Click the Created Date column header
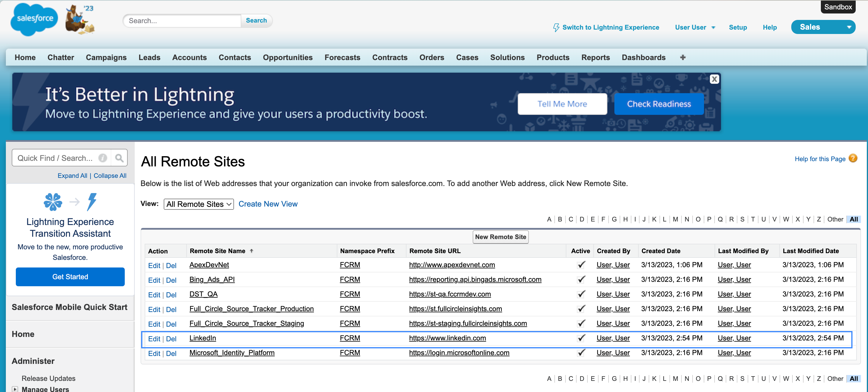 (x=660, y=251)
